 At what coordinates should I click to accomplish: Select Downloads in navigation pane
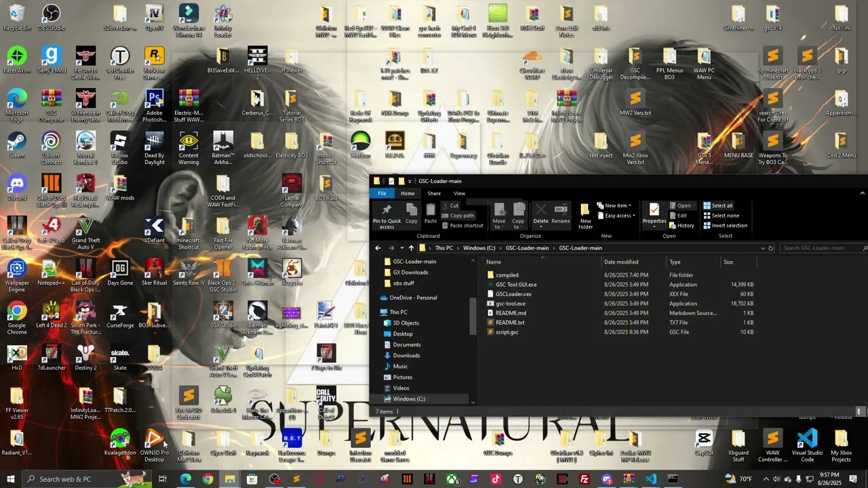point(406,356)
